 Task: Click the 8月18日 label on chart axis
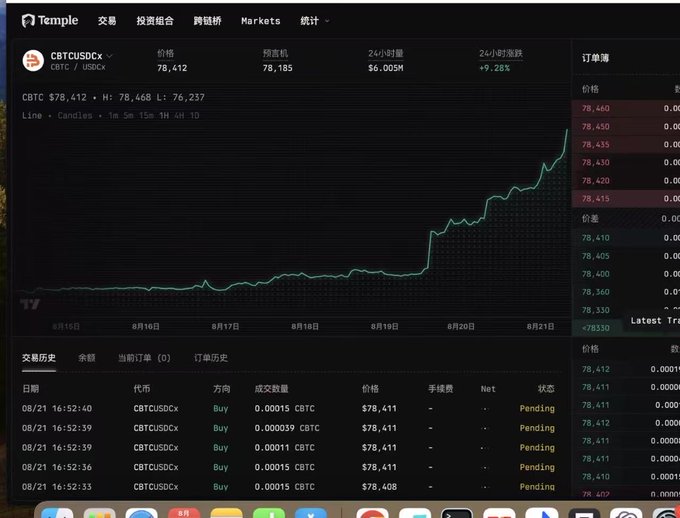click(305, 326)
